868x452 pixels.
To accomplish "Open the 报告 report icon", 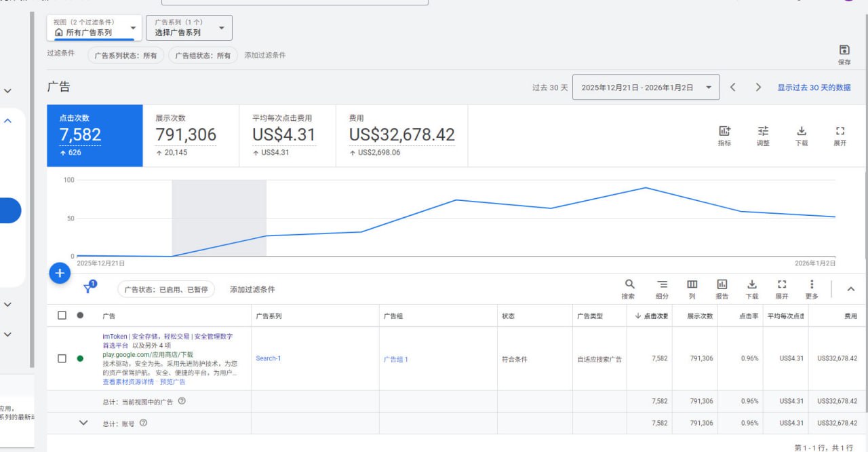I will [722, 284].
